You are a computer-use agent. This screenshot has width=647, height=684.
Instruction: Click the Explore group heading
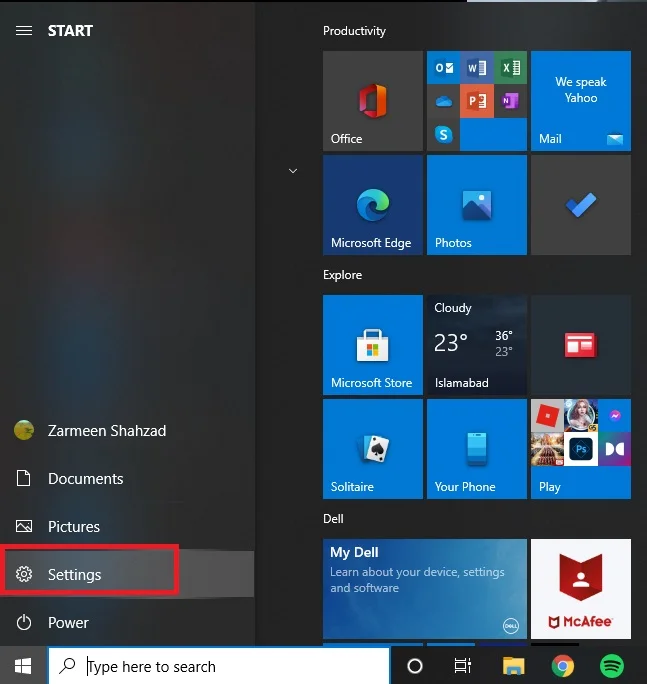[x=342, y=275]
